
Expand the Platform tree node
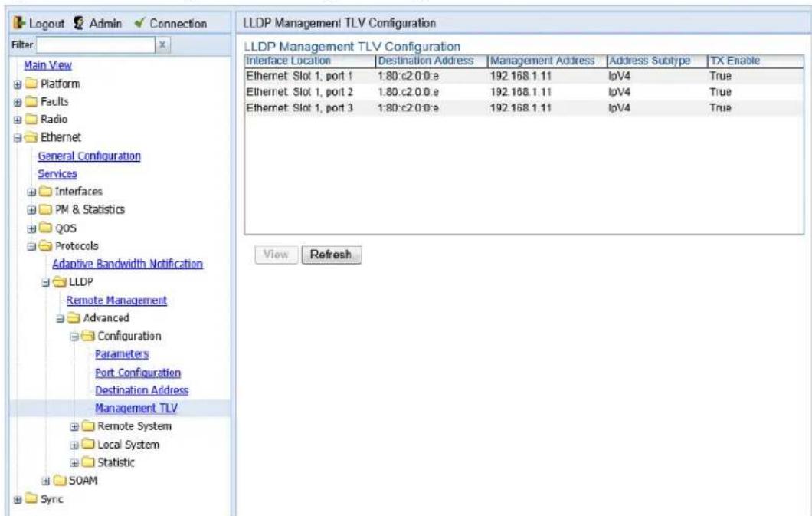tap(18, 84)
